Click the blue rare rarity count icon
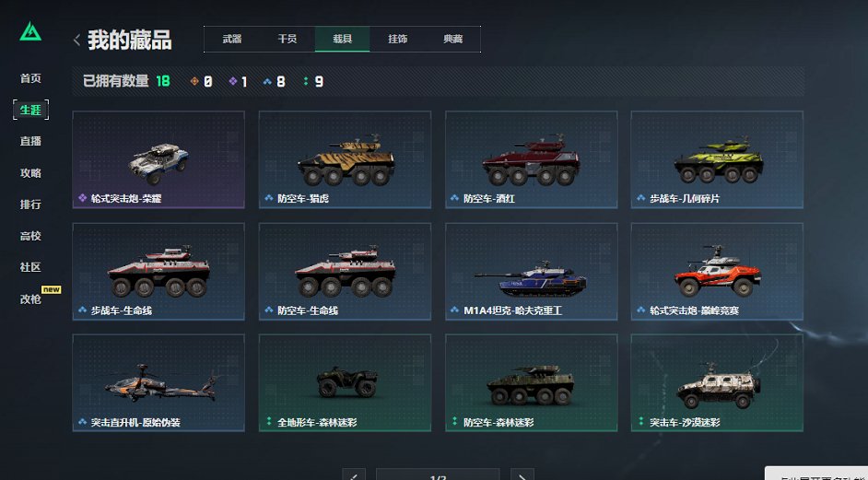The height and width of the screenshot is (480, 868). click(268, 81)
